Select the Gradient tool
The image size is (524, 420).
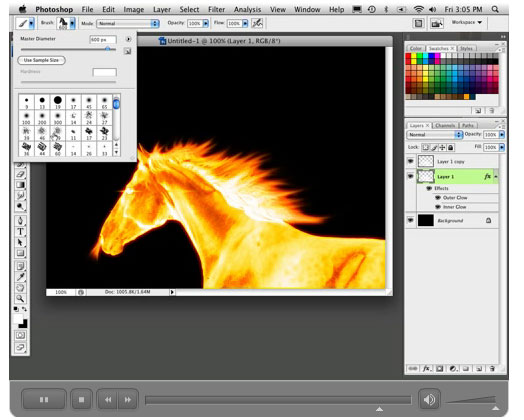click(x=20, y=185)
